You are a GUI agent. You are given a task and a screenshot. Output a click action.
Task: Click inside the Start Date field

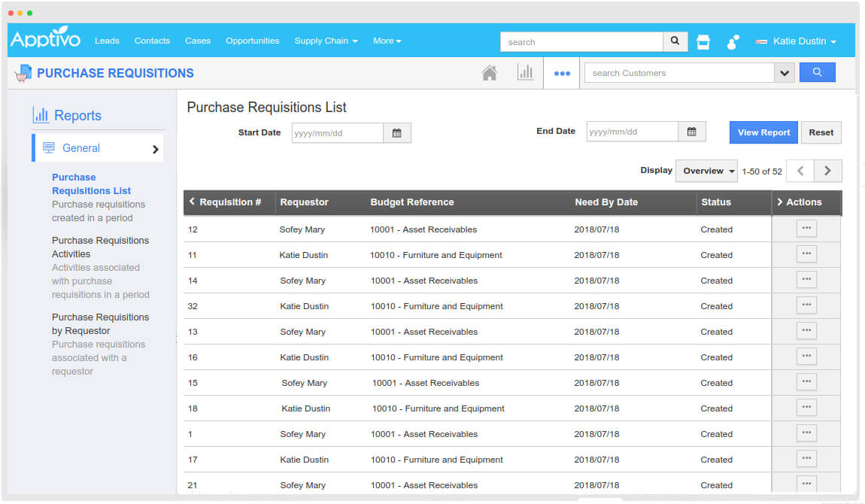[338, 132]
